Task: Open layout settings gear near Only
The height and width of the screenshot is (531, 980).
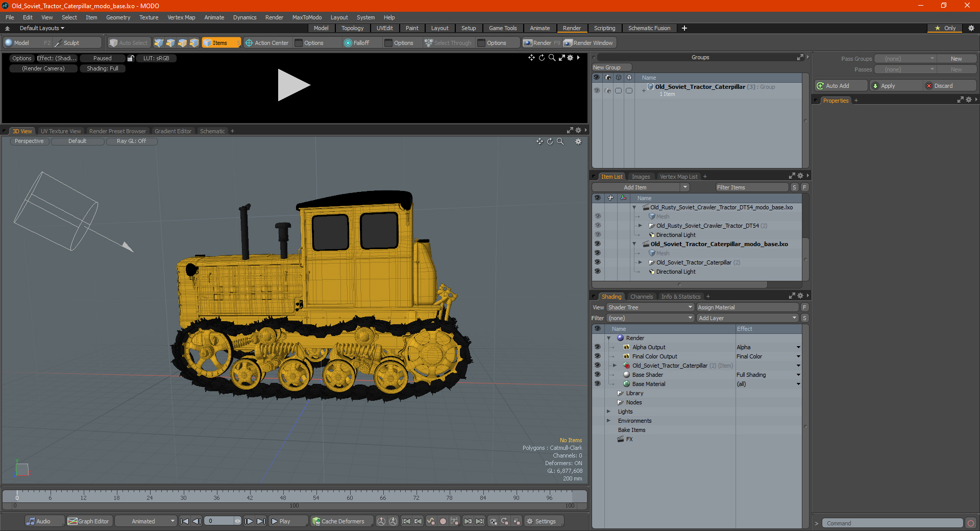Action: point(971,28)
